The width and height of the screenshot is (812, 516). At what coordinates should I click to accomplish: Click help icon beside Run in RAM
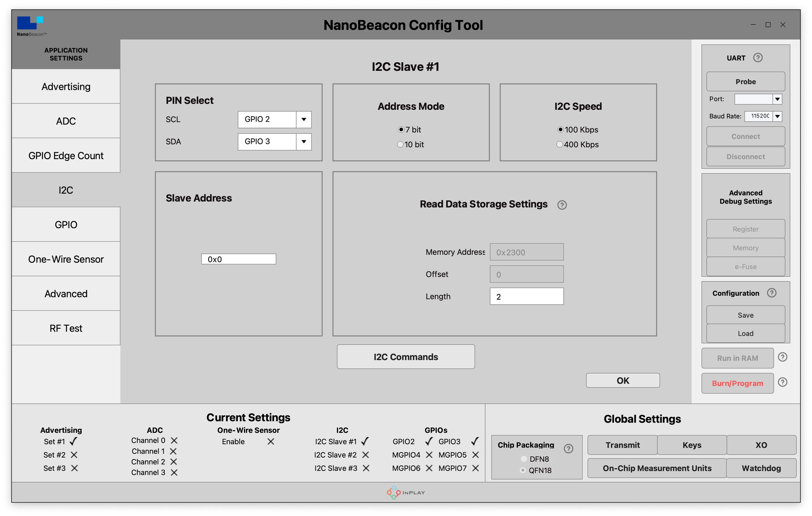click(x=782, y=357)
